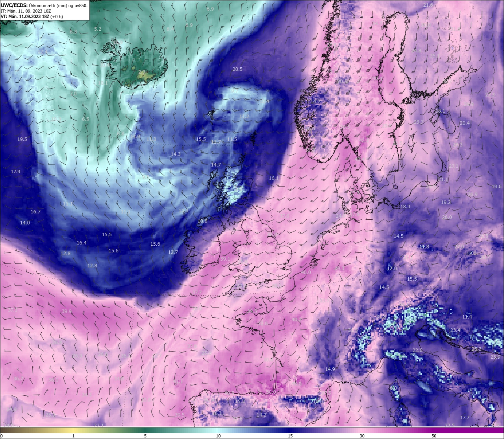Click the 36.7 map value
The width and height of the screenshot is (504, 439).
[19, 379]
